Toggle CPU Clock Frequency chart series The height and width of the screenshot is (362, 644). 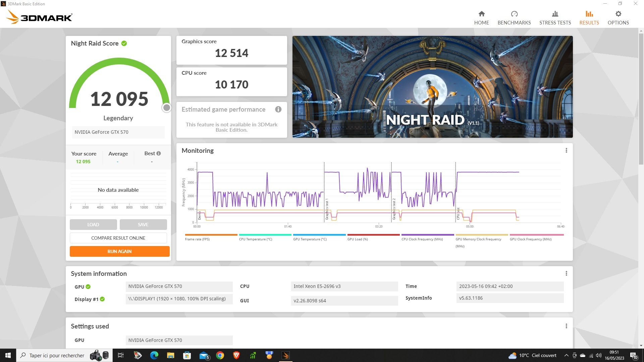(422, 239)
